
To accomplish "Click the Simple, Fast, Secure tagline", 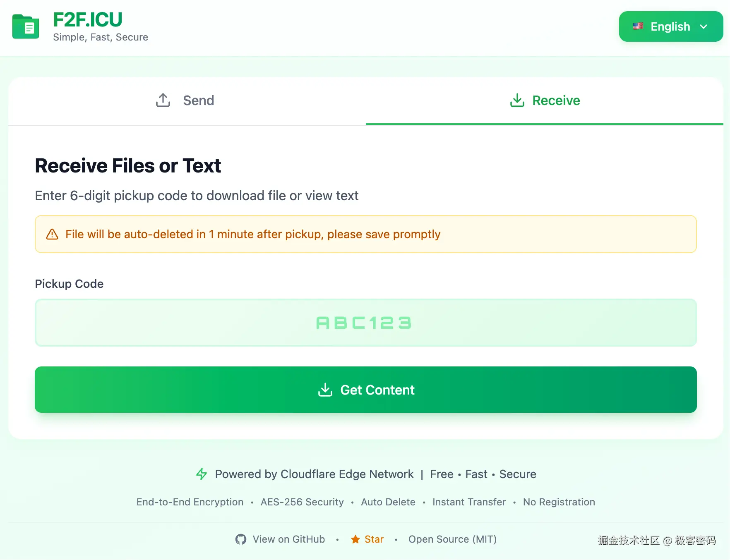I will pyautogui.click(x=101, y=37).
